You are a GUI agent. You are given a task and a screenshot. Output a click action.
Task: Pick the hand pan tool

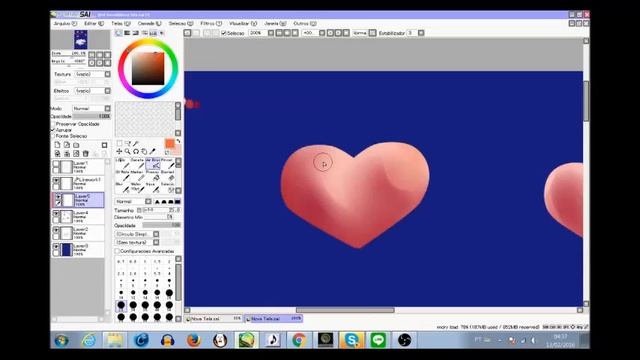[144, 151]
